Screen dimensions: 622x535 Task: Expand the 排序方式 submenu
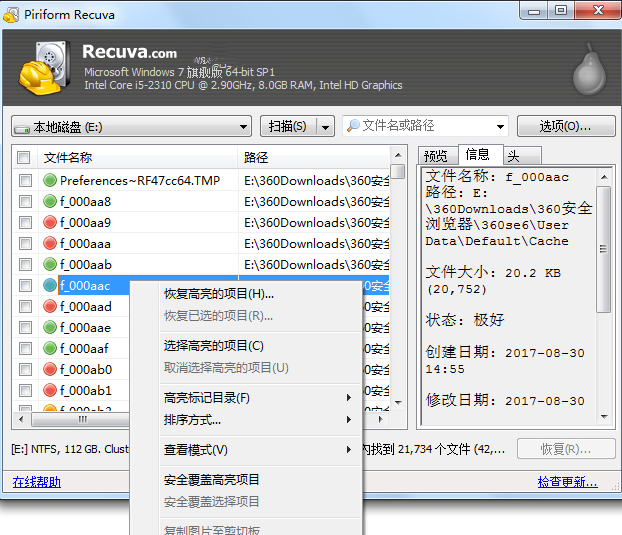pos(349,419)
